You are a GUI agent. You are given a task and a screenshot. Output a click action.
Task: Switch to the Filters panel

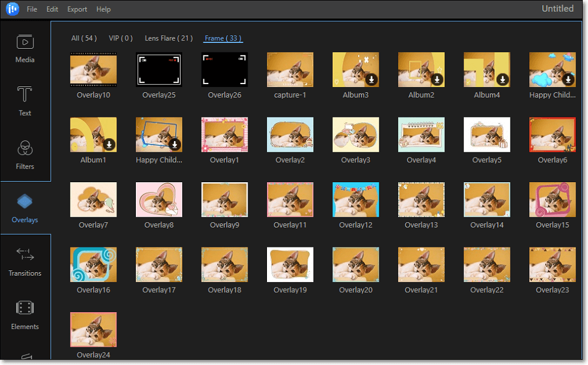[25, 155]
